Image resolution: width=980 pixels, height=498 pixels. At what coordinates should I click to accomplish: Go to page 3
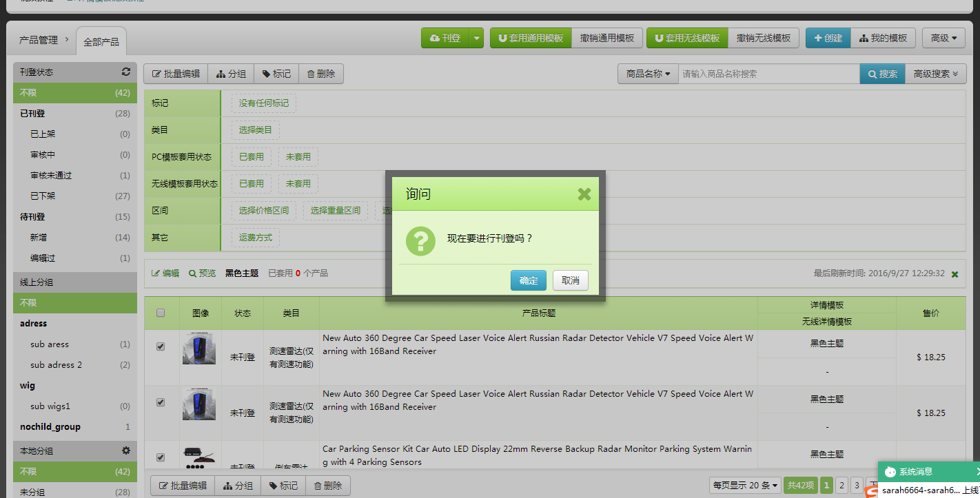[x=857, y=486]
